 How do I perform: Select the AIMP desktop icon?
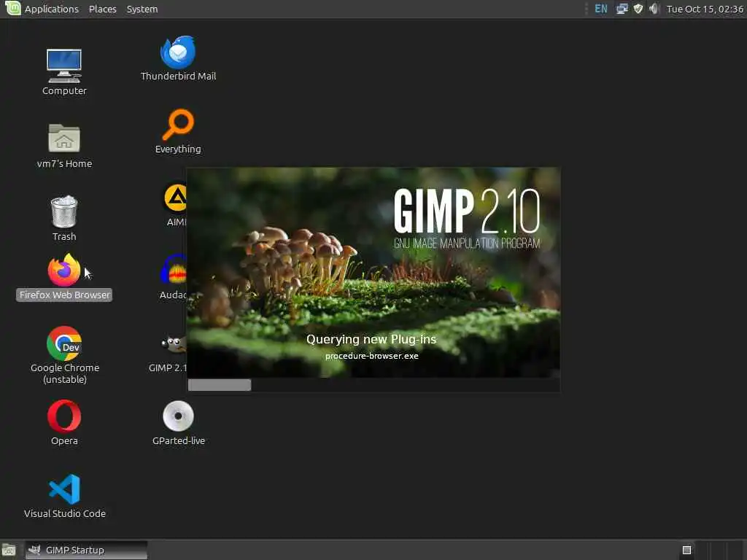coord(175,198)
